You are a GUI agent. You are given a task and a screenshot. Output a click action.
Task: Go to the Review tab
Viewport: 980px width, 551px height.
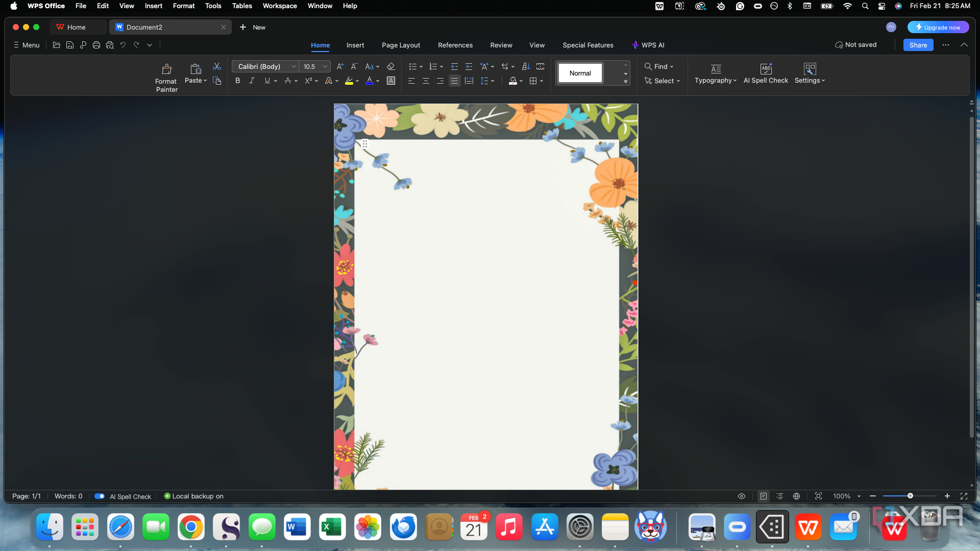point(501,45)
